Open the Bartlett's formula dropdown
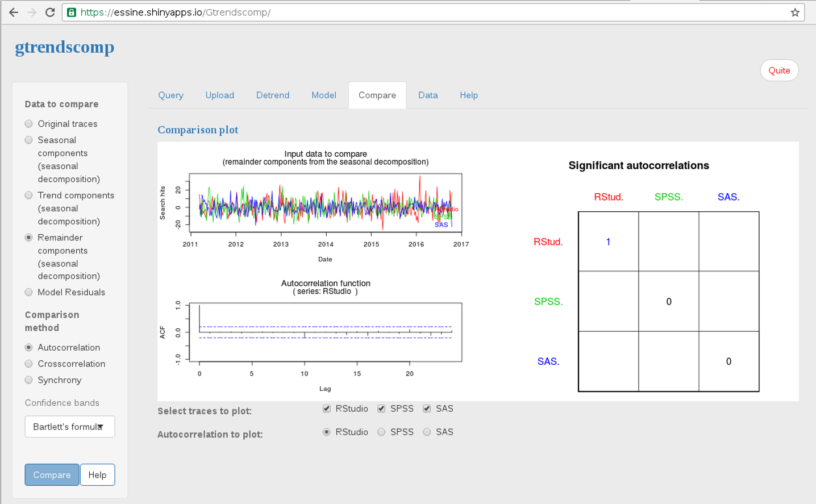The width and height of the screenshot is (816, 504). pos(69,427)
